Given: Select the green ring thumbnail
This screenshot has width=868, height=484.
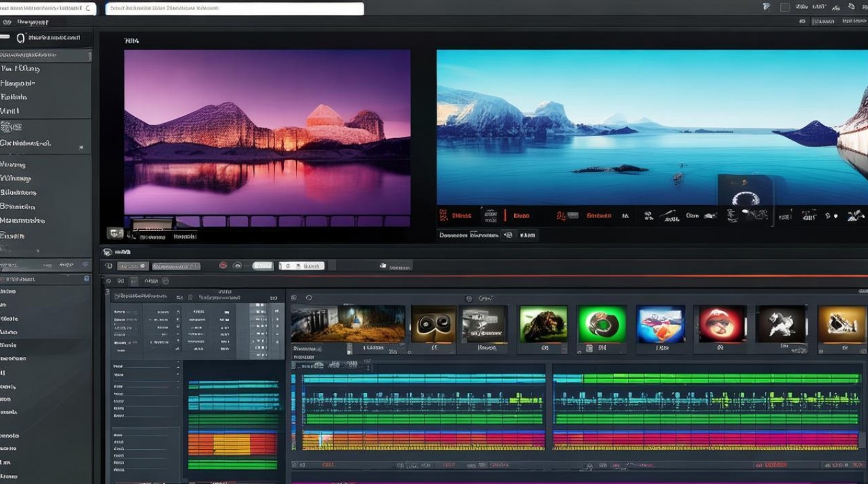Looking at the screenshot, I should point(601,324).
